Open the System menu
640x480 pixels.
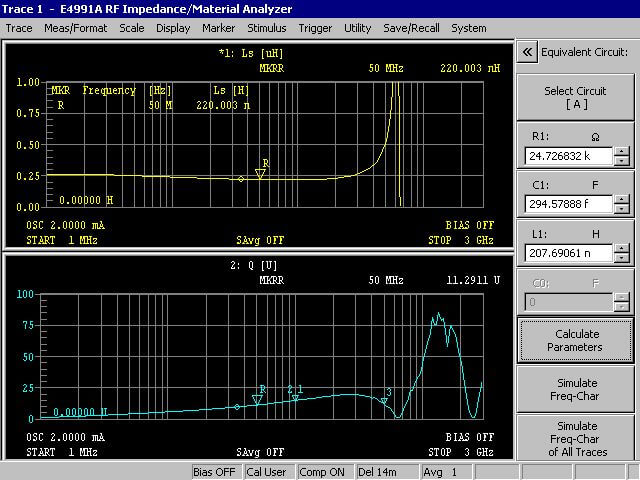click(469, 28)
